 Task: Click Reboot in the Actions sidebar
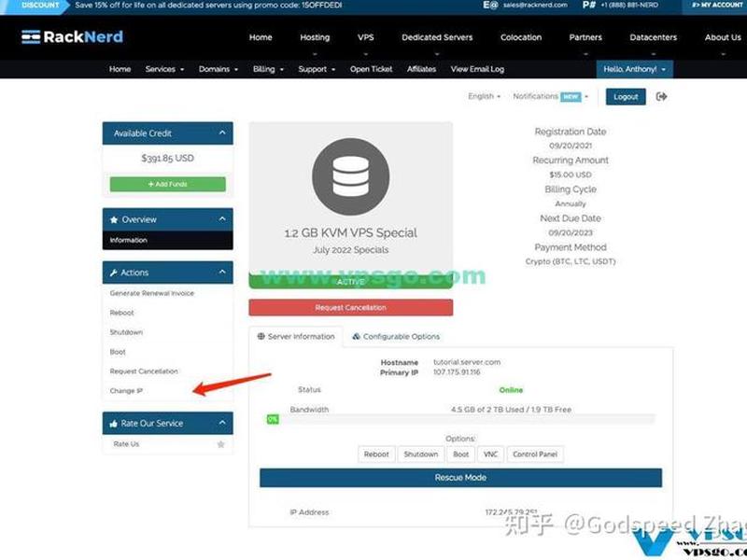(122, 313)
